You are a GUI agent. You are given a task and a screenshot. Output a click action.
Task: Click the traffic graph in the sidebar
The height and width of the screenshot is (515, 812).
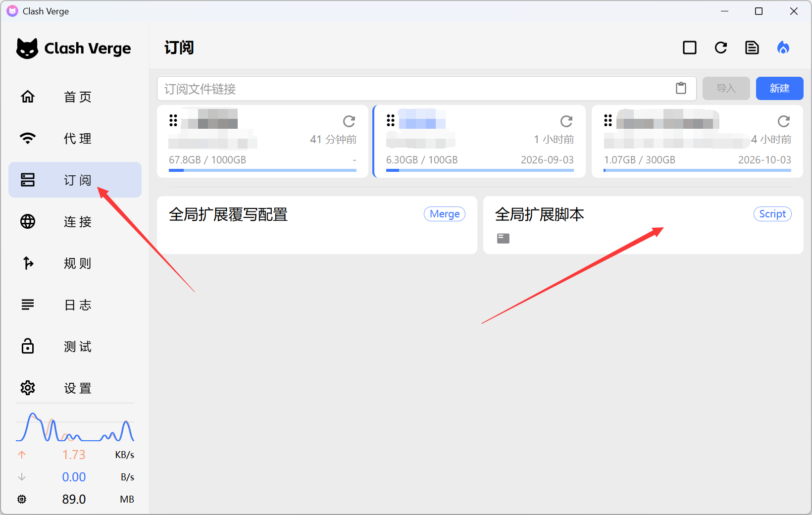point(75,426)
